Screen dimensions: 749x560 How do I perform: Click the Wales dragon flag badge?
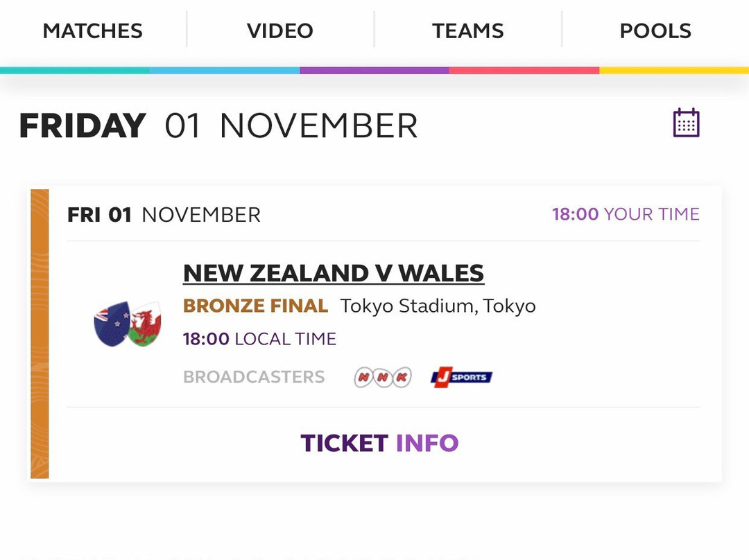[x=145, y=324]
